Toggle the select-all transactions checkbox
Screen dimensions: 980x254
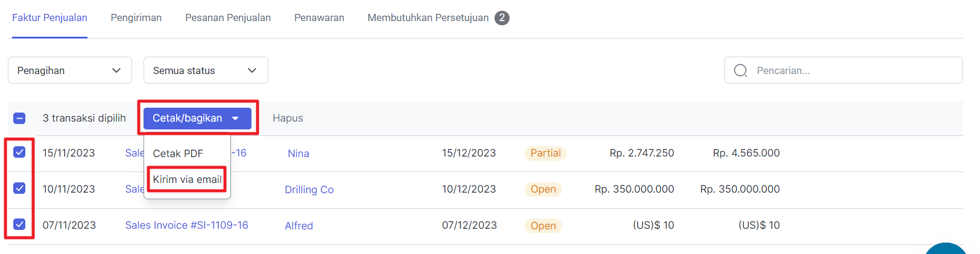[19, 118]
